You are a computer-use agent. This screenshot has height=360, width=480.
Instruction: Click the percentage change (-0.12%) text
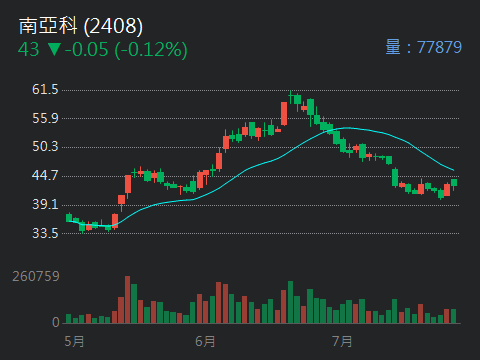pyautogui.click(x=151, y=50)
